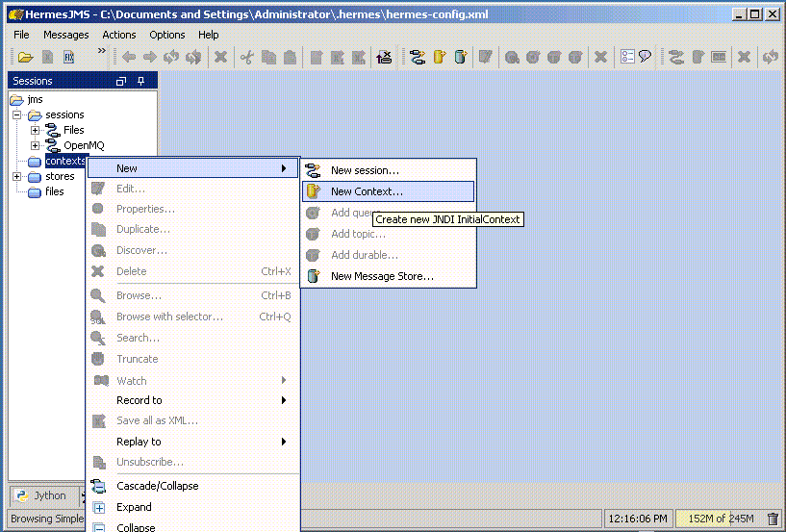Select New Message Store menu entry
The height and width of the screenshot is (532, 786).
(x=382, y=276)
